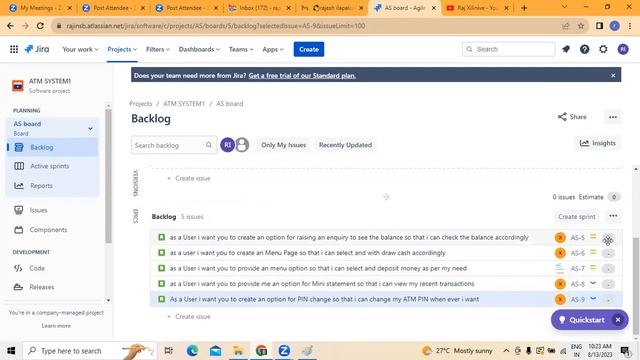Click the Create sprint button

coord(577,217)
